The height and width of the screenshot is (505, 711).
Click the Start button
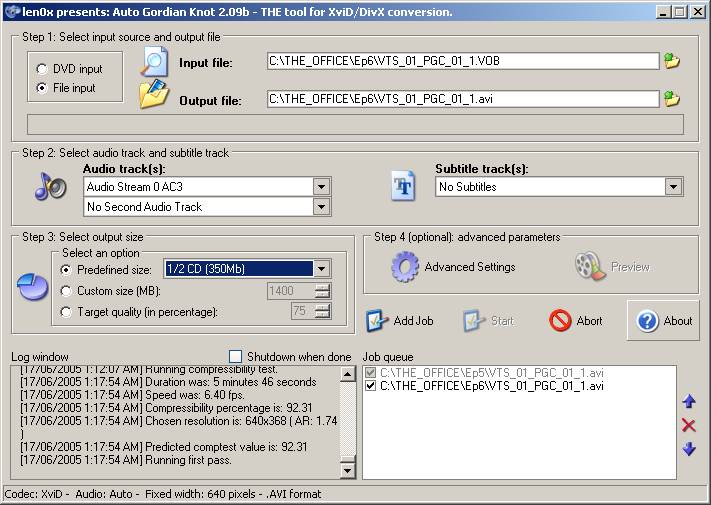tap(488, 321)
